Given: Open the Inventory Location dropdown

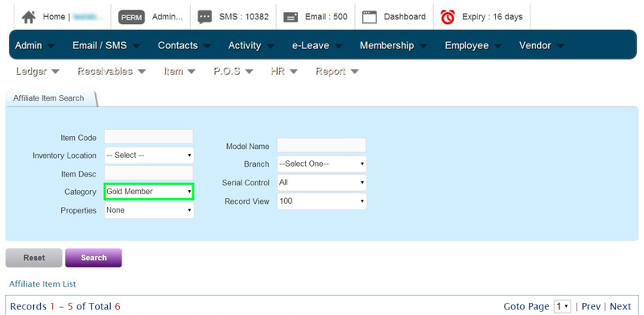Looking at the screenshot, I should coord(149,155).
